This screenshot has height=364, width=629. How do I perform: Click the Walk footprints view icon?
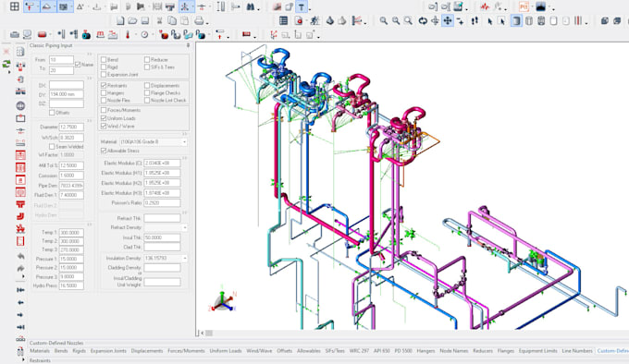[475, 21]
